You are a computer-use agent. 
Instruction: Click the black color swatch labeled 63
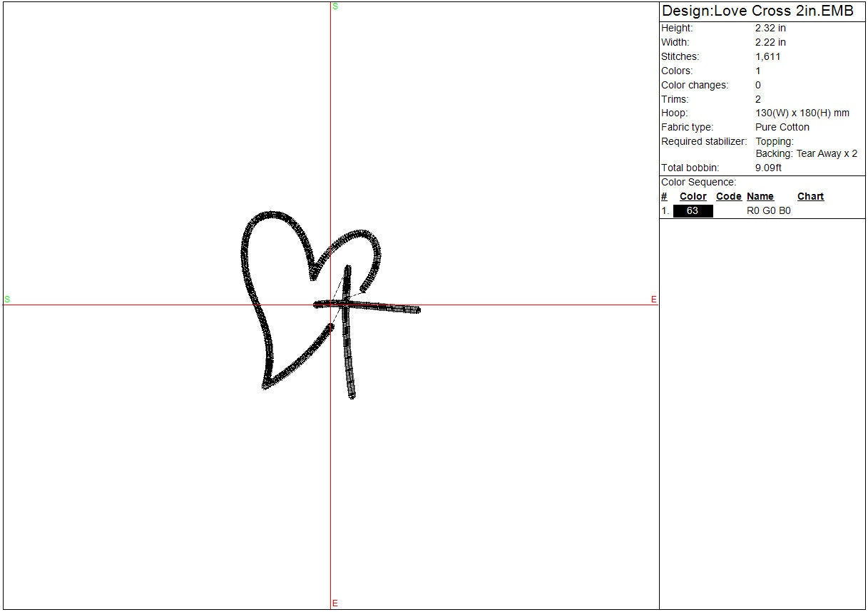(x=693, y=211)
